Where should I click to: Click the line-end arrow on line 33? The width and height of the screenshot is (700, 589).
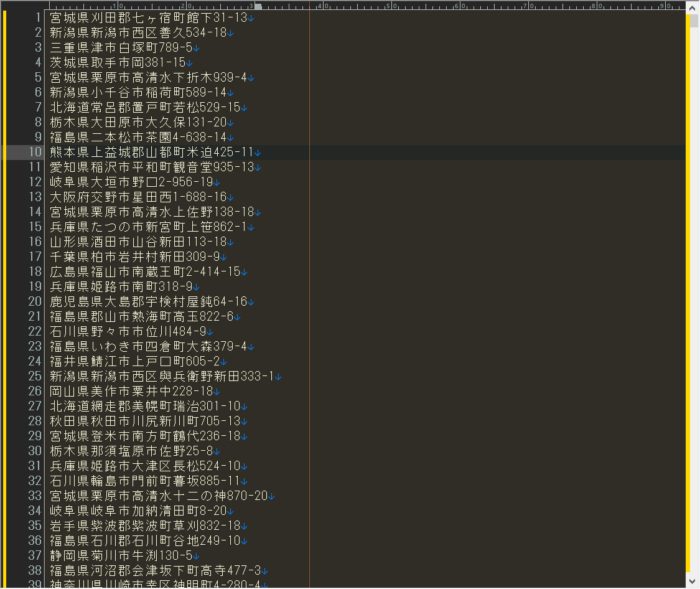271,496
